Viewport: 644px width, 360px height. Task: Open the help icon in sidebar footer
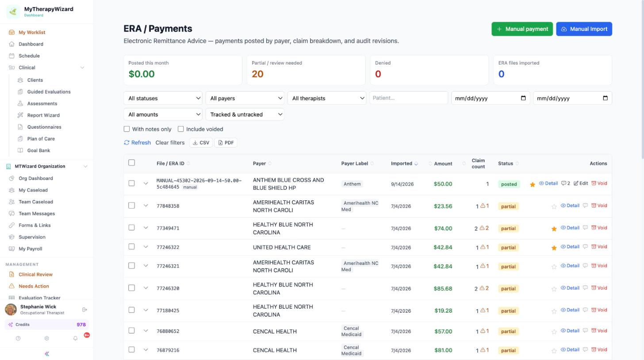[x=18, y=338]
